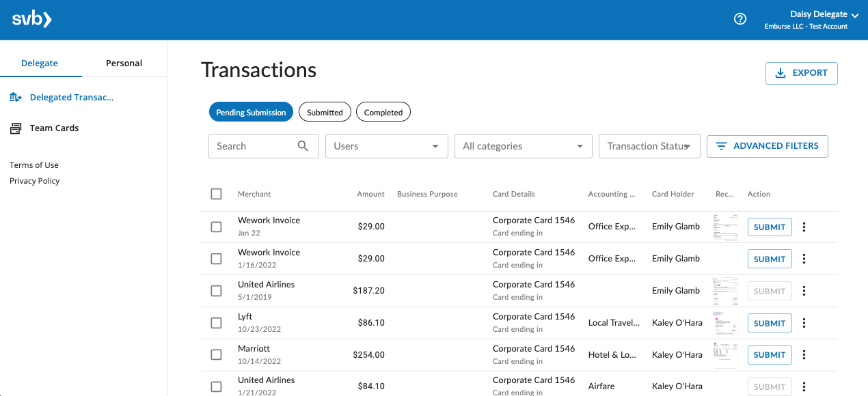Click the $86.10 amount
The height and width of the screenshot is (396, 868).
pyautogui.click(x=371, y=323)
